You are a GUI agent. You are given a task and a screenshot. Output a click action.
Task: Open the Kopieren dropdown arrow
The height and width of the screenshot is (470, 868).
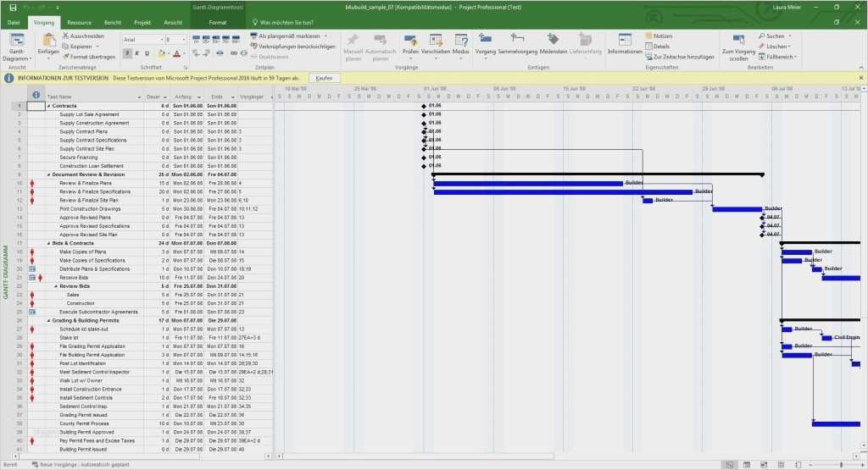(x=98, y=47)
